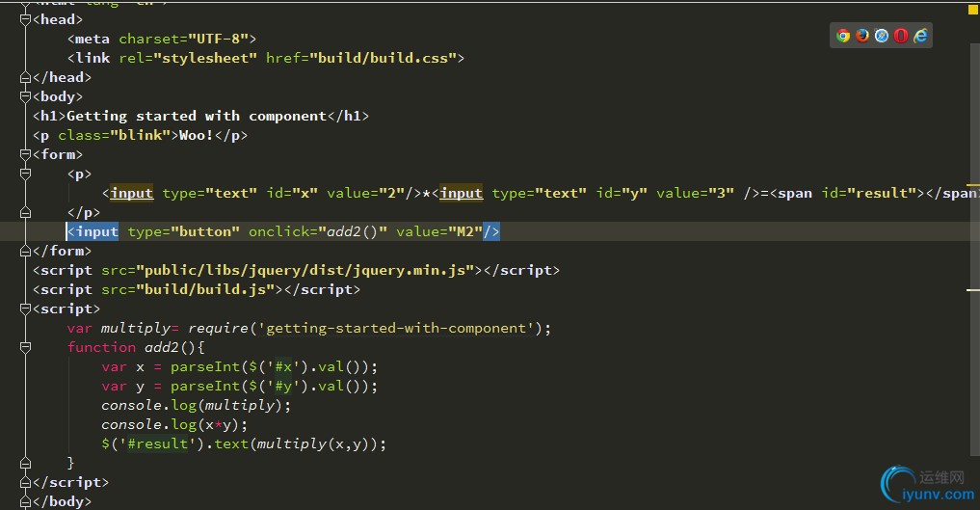
Task: Click value="3" in the y input
Action: coord(695,193)
